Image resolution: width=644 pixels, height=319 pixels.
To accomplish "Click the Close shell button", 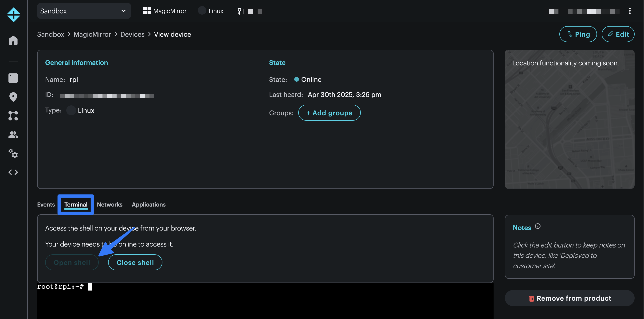I will click(x=135, y=262).
